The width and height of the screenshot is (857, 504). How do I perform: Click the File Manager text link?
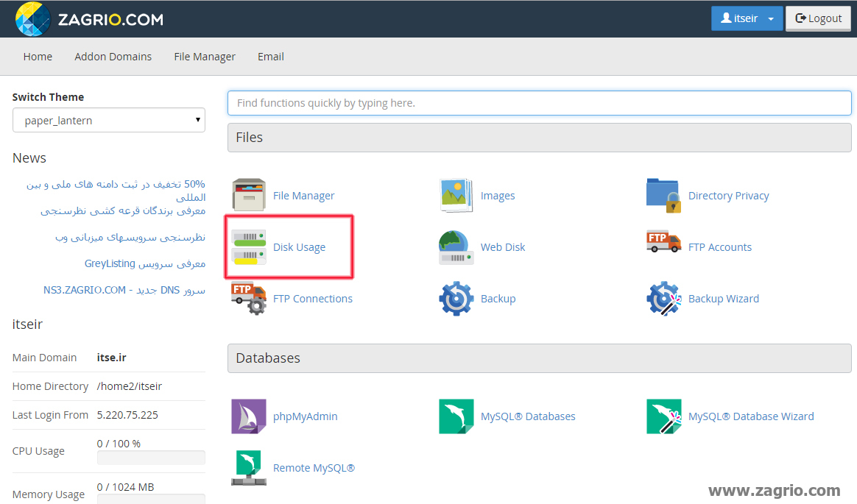click(304, 196)
